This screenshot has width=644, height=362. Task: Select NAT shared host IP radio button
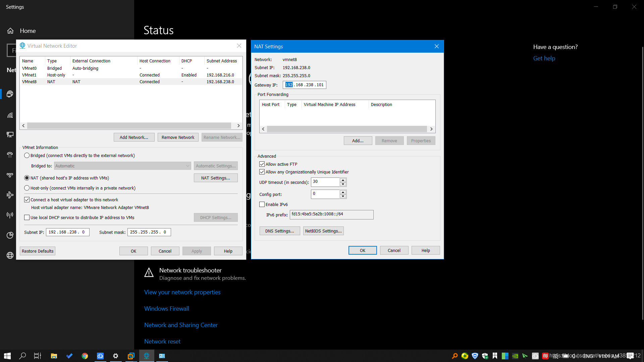(x=27, y=178)
